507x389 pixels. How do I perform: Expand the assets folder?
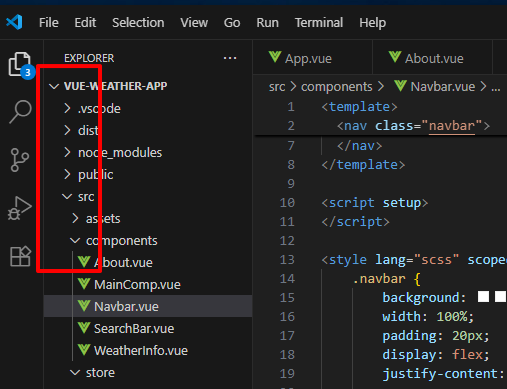click(148, 218)
